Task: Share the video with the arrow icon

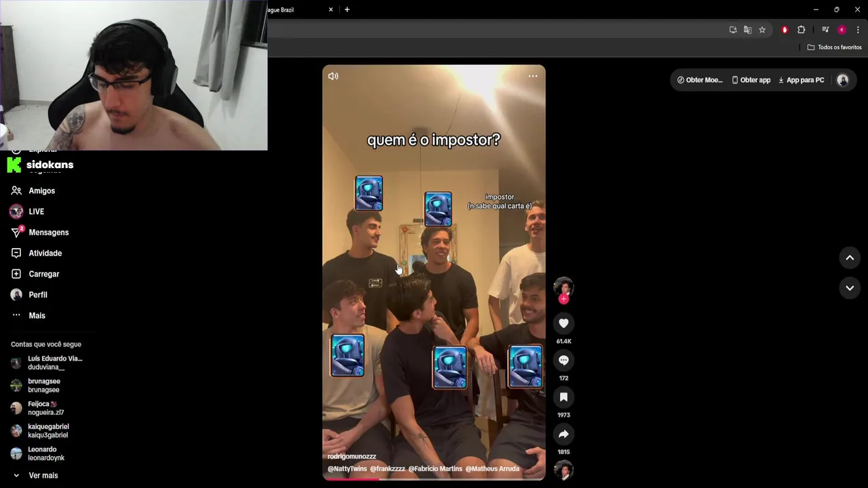Action: pyautogui.click(x=564, y=434)
